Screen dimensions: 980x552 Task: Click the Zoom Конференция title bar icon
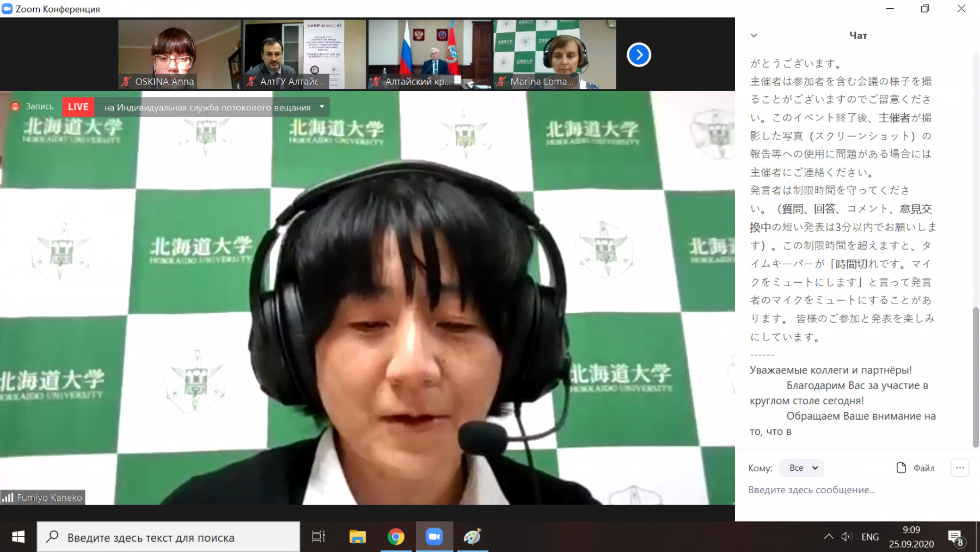[x=7, y=9]
